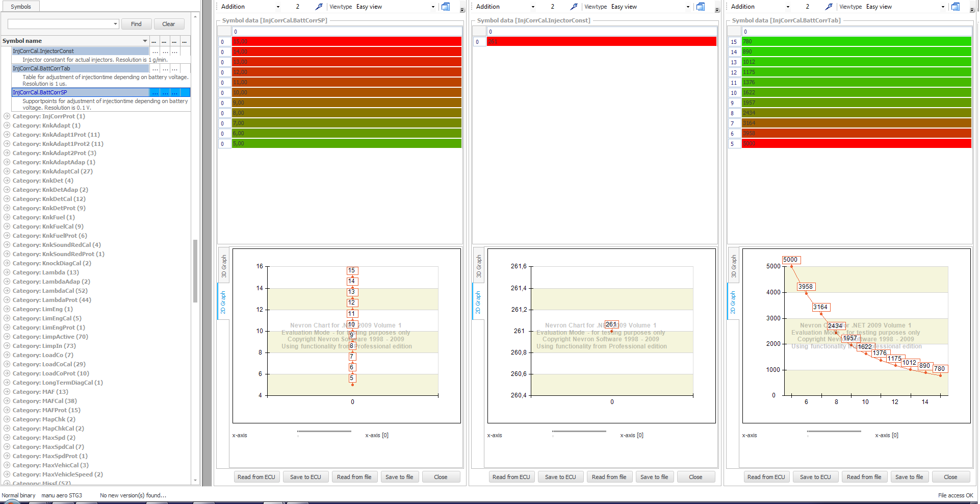Click the window layout icon in InjectorConst toolbar
This screenshot has width=980, height=504.
tap(701, 7)
